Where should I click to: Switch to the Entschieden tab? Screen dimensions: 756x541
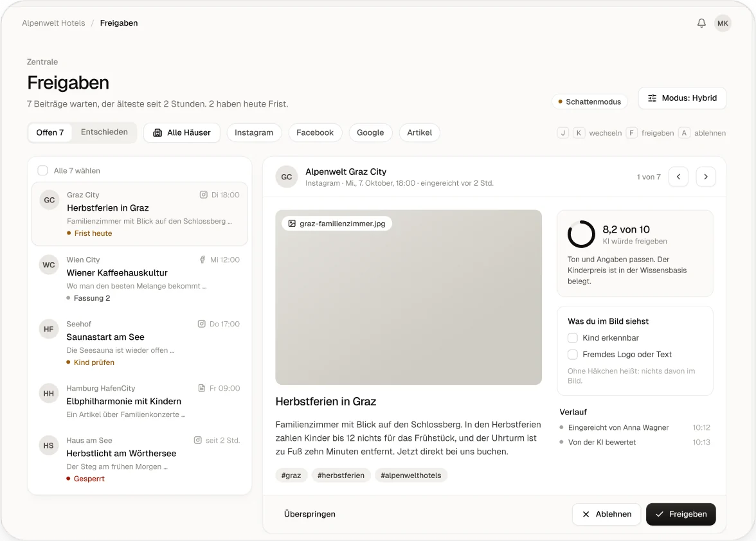click(104, 132)
